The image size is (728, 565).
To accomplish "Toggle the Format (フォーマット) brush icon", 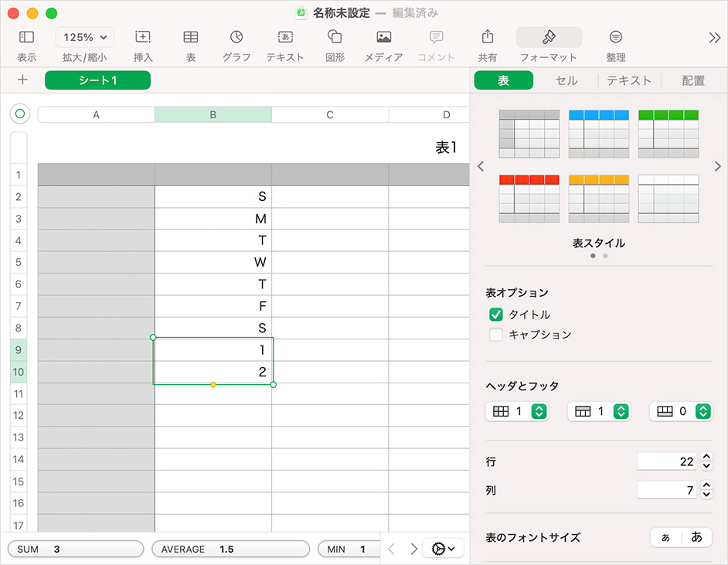I will click(x=549, y=37).
